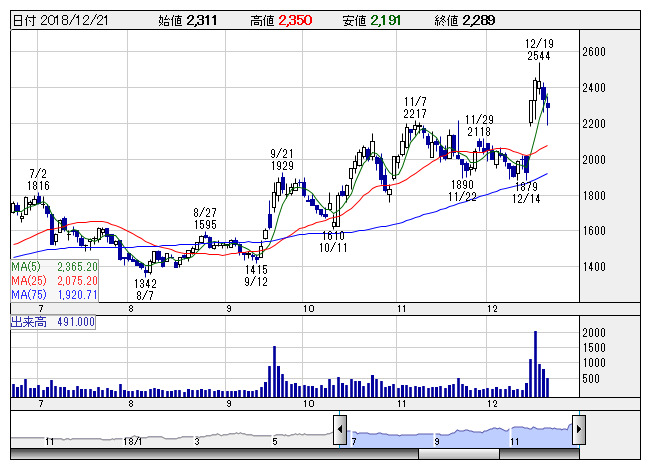Viewport: 652px width, 469px height.
Task: Click the 12/19 peak label 2544
Action: click(538, 57)
